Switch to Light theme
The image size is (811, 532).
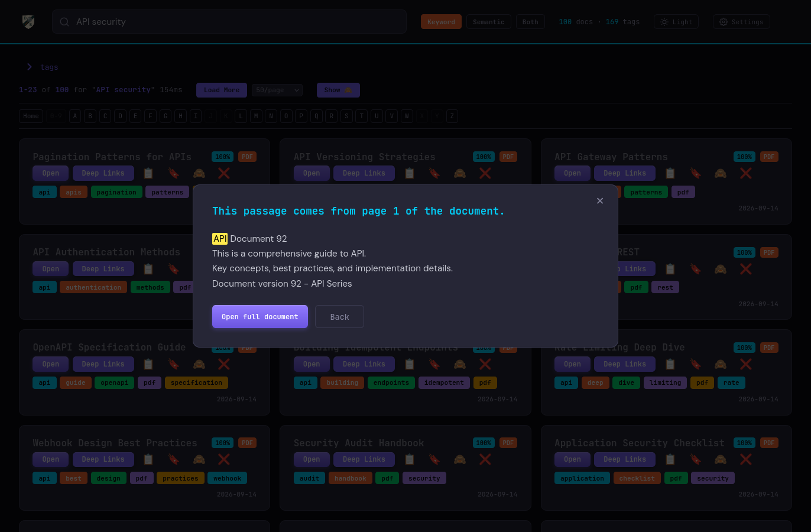coord(676,22)
